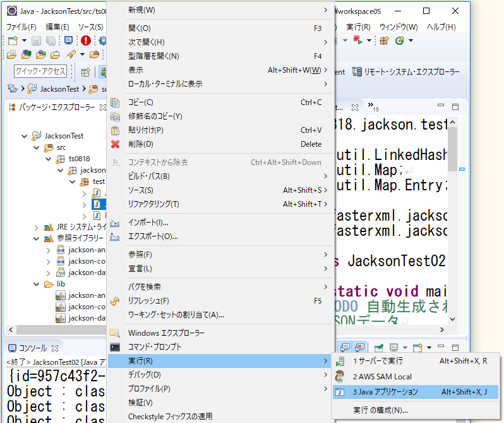Click JacksonTest in breadcrumb bar
The image size is (504, 423).
[60, 89]
